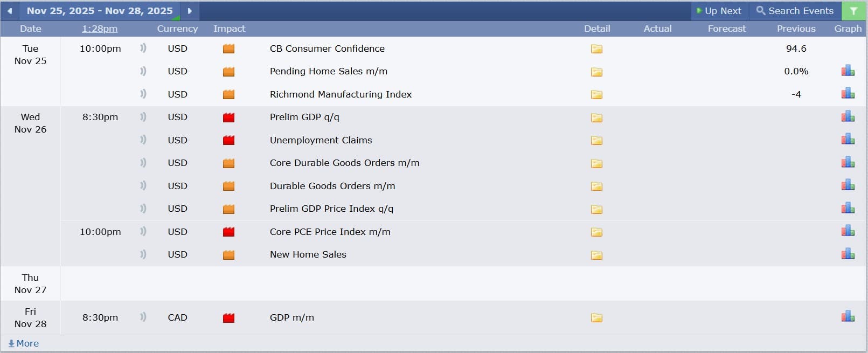The width and height of the screenshot is (868, 353).
Task: Go to previous date range arrow
Action: 10,11
